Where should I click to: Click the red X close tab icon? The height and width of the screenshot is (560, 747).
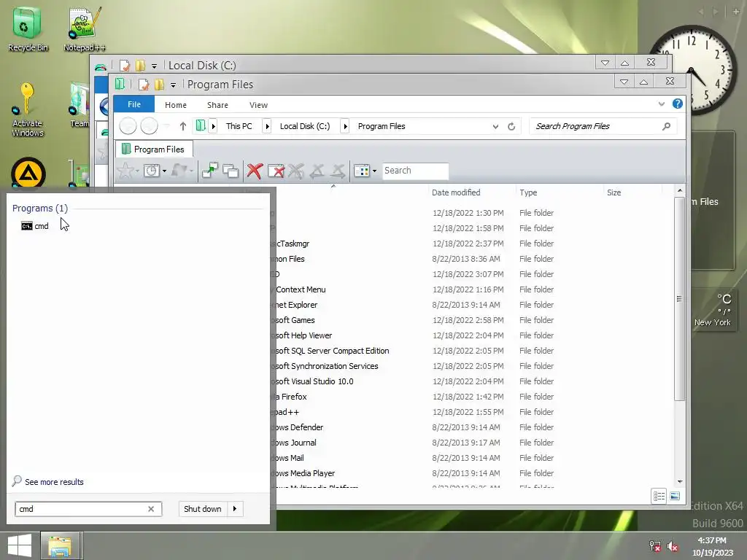coord(255,171)
